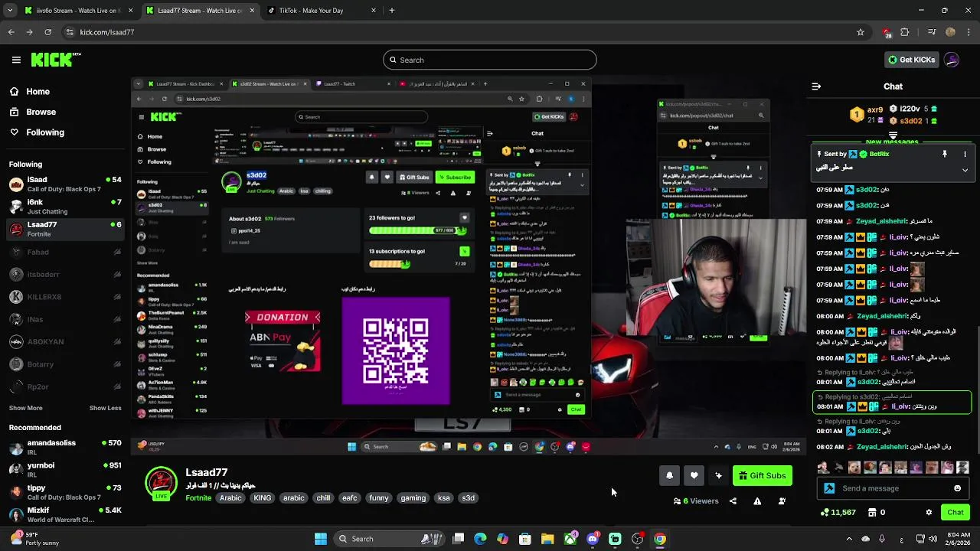980x551 pixels.
Task: Click the moderator user icon beside report
Action: coord(782,501)
